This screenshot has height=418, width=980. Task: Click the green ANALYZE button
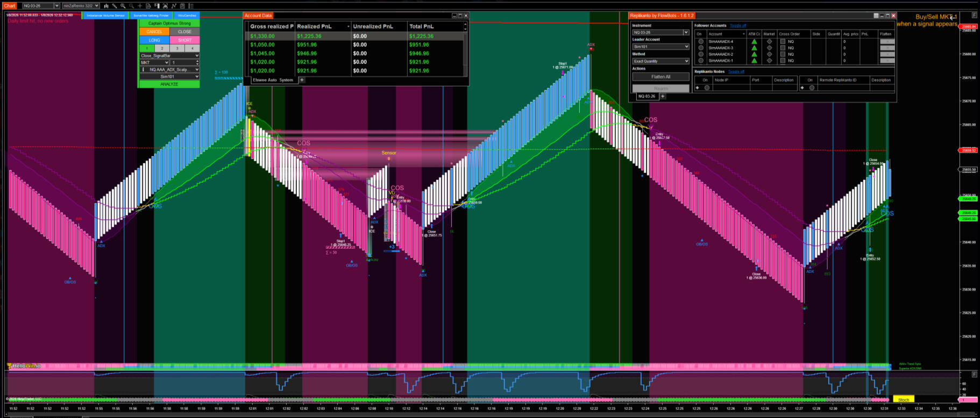coord(169,84)
